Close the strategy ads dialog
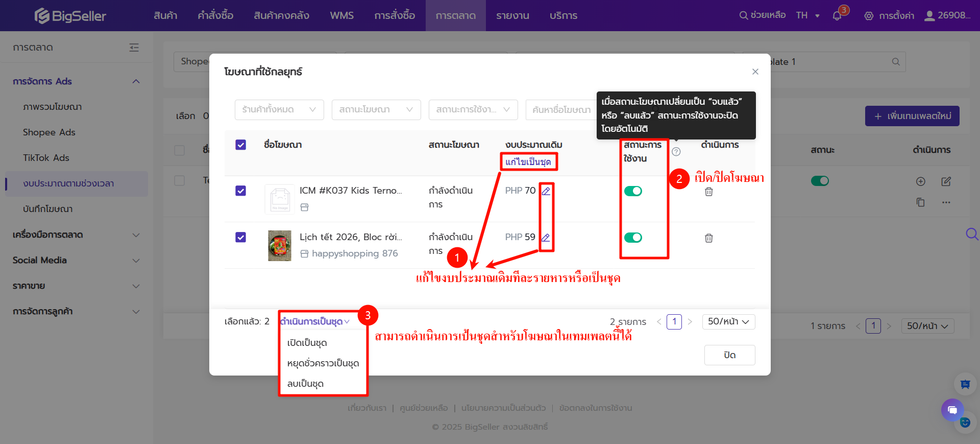The height and width of the screenshot is (444, 980). coord(755,72)
